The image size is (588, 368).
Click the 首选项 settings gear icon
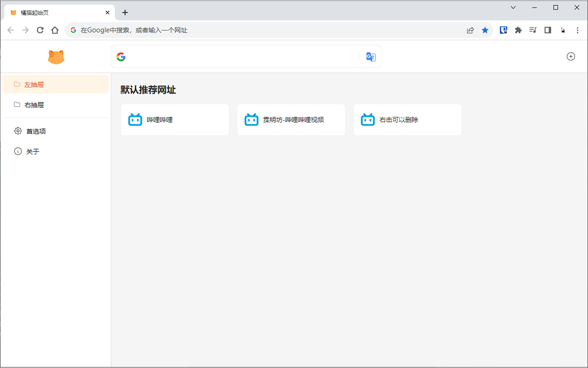coord(17,131)
